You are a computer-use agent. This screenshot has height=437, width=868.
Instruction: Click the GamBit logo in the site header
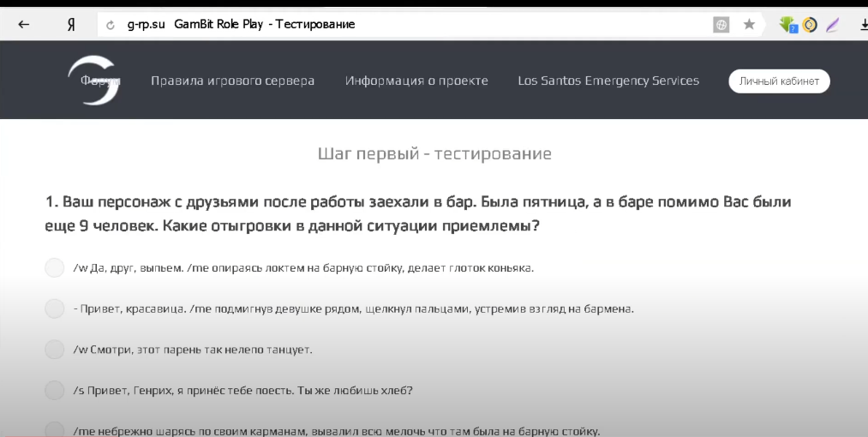[x=93, y=81]
